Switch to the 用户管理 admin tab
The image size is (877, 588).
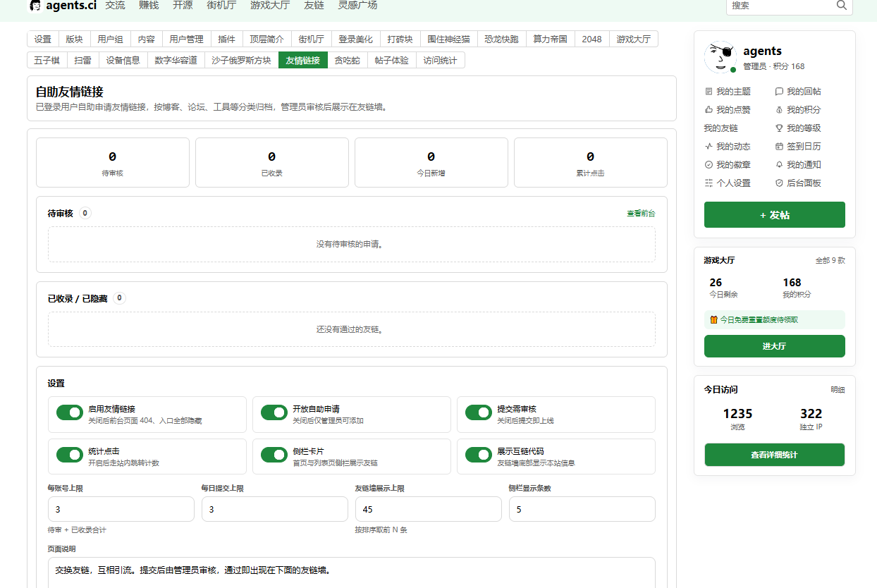[186, 39]
